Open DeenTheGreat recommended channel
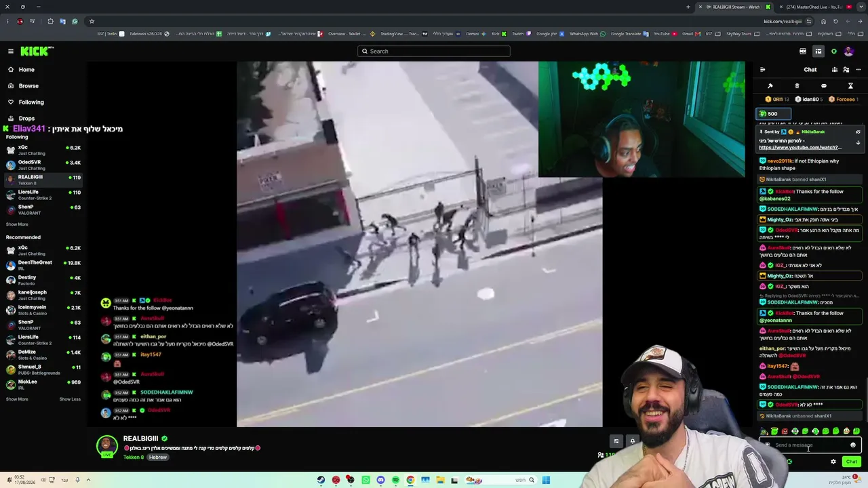 pyautogui.click(x=43, y=265)
